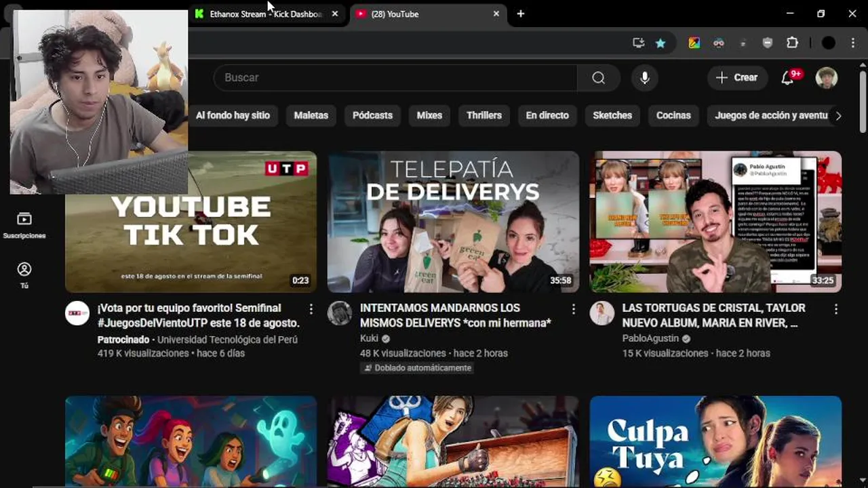Select the Juegos de acción y aventura chip
868x488 pixels.
pos(770,115)
